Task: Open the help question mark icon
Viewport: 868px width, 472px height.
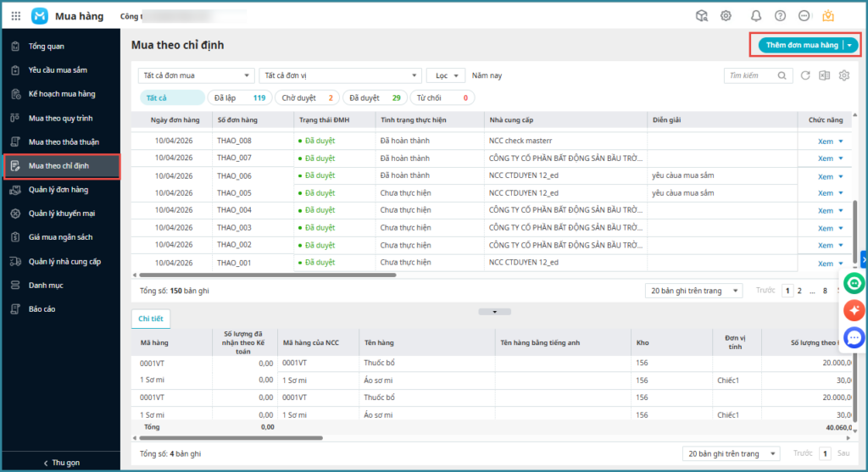Action: (x=780, y=16)
